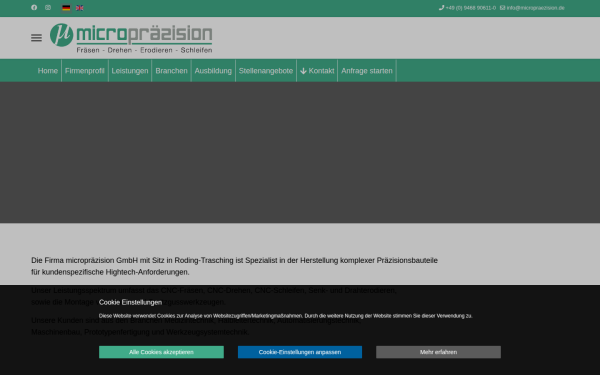This screenshot has height=375, width=600.
Task: Click the Mehr erfahren button
Action: point(439,352)
